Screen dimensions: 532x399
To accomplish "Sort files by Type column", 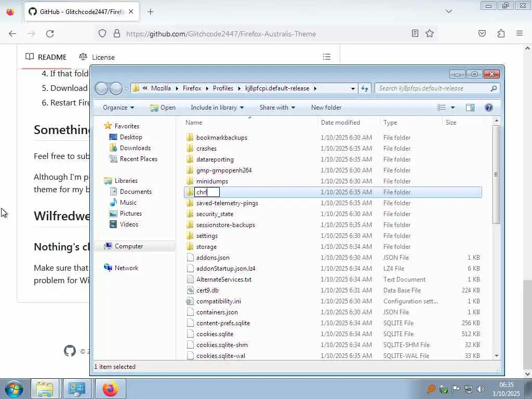I will tap(390, 123).
